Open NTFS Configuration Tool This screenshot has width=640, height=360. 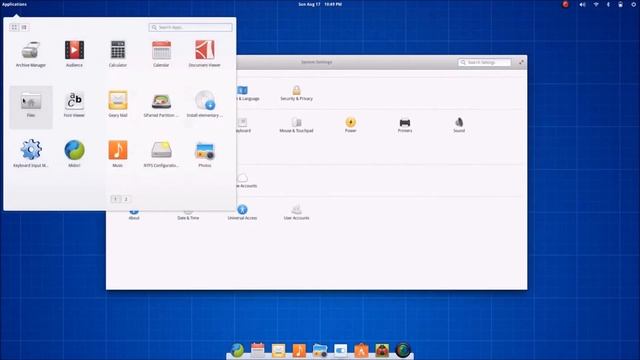click(161, 154)
